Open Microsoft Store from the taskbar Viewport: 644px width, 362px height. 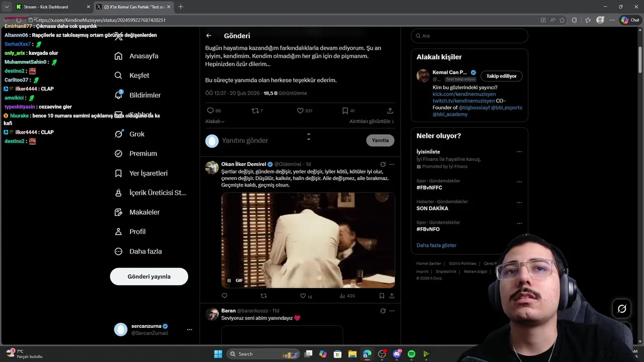pos(338,354)
